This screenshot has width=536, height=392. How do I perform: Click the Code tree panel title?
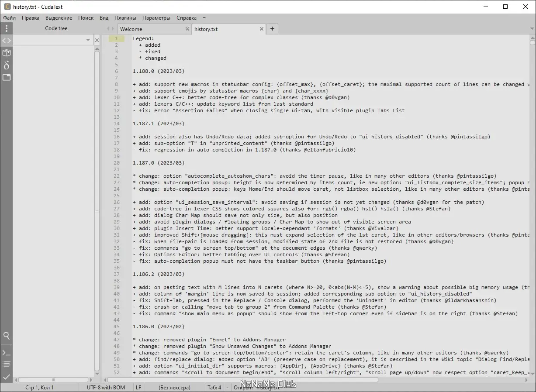(x=56, y=28)
